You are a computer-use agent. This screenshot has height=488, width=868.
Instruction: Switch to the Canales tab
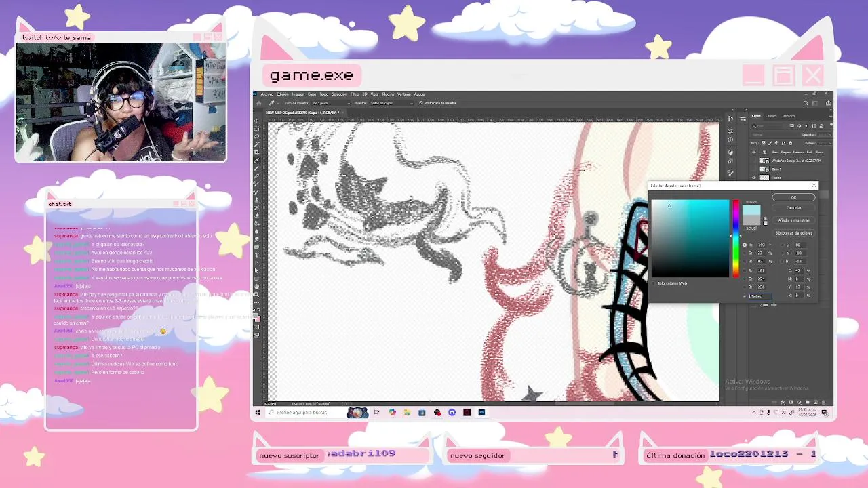tap(771, 116)
